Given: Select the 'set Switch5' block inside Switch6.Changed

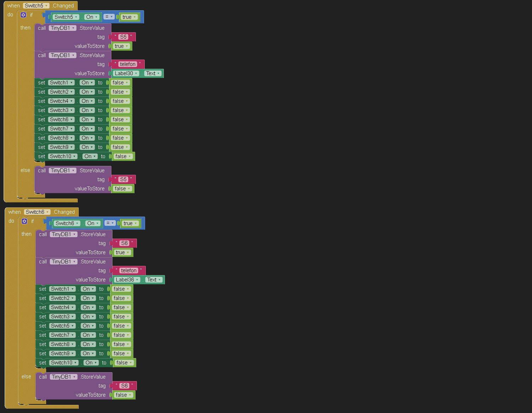Looking at the screenshot, I should pyautogui.click(x=42, y=326).
